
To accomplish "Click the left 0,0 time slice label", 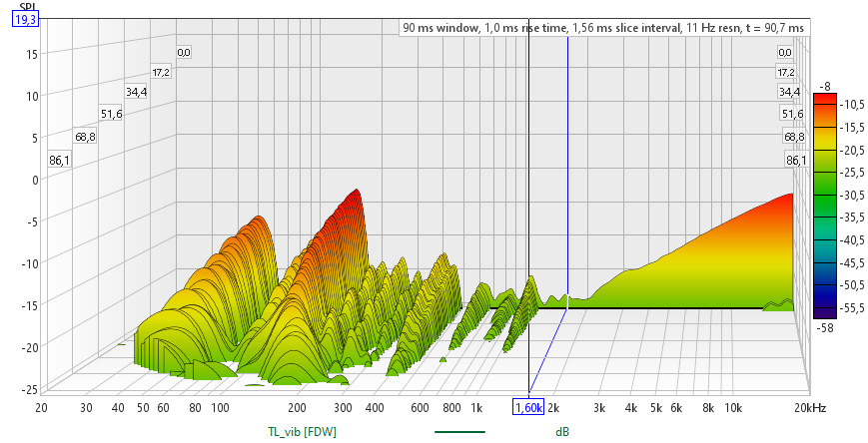I will pyautogui.click(x=184, y=52).
